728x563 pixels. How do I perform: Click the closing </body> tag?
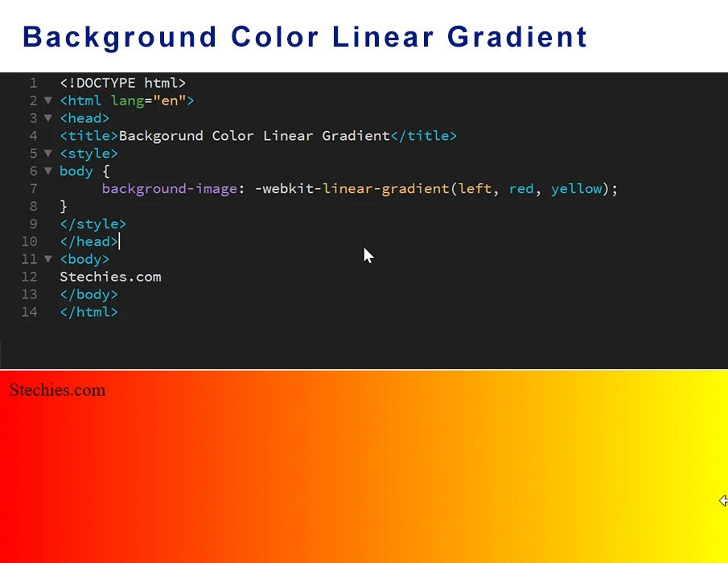[x=88, y=294]
